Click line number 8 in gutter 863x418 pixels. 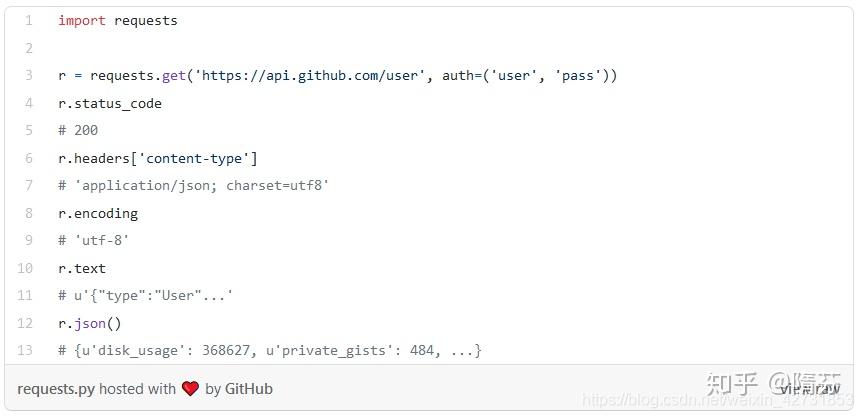click(x=28, y=213)
